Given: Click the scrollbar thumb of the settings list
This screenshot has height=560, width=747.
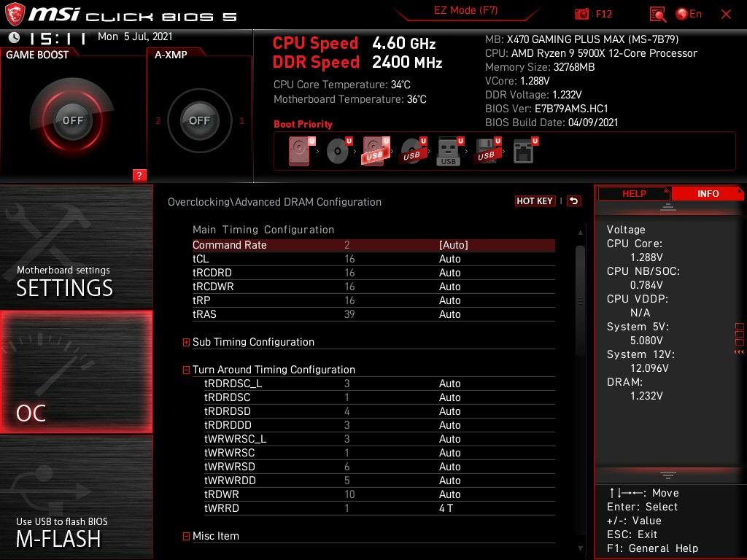Looking at the screenshot, I should point(580,300).
